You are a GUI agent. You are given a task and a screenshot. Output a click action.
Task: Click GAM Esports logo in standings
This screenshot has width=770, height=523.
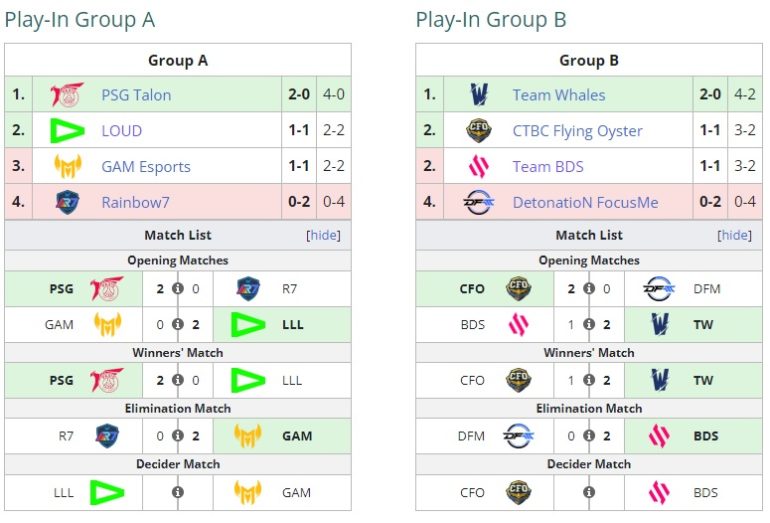[68, 167]
